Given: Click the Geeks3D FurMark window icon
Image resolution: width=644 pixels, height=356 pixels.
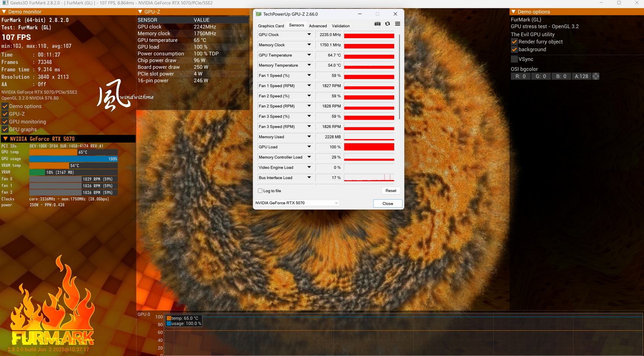Looking at the screenshot, I should coord(5,3).
